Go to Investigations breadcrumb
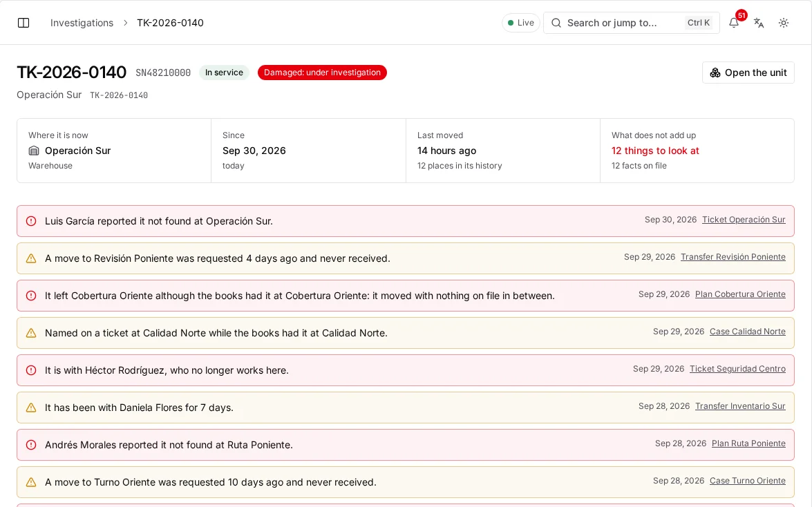 tap(82, 23)
